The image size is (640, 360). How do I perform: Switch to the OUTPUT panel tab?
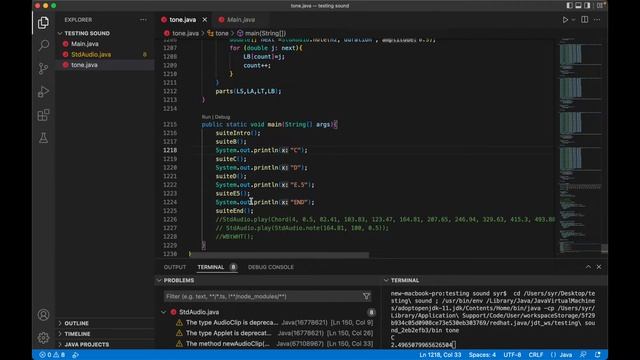[x=175, y=267]
